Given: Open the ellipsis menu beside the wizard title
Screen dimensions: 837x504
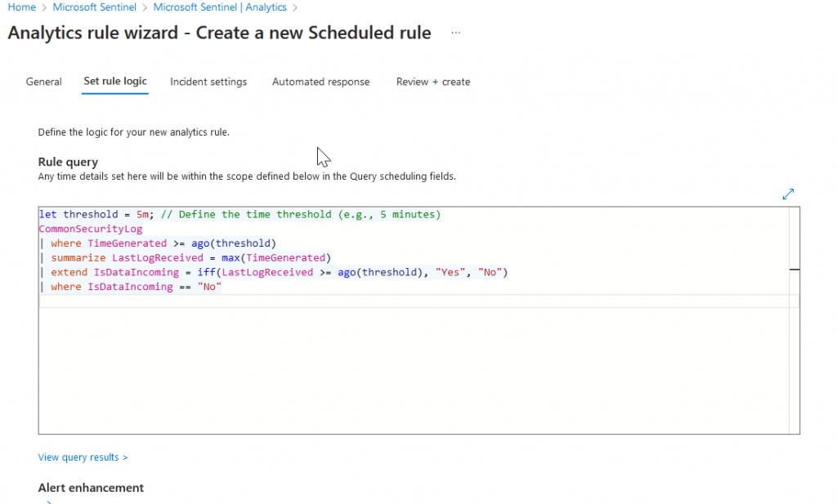Looking at the screenshot, I should [x=455, y=33].
